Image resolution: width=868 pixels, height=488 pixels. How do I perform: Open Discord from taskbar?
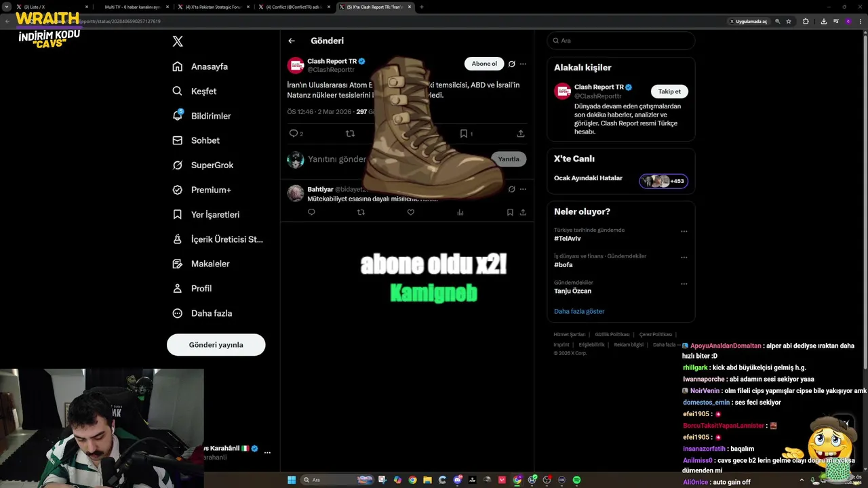click(458, 480)
